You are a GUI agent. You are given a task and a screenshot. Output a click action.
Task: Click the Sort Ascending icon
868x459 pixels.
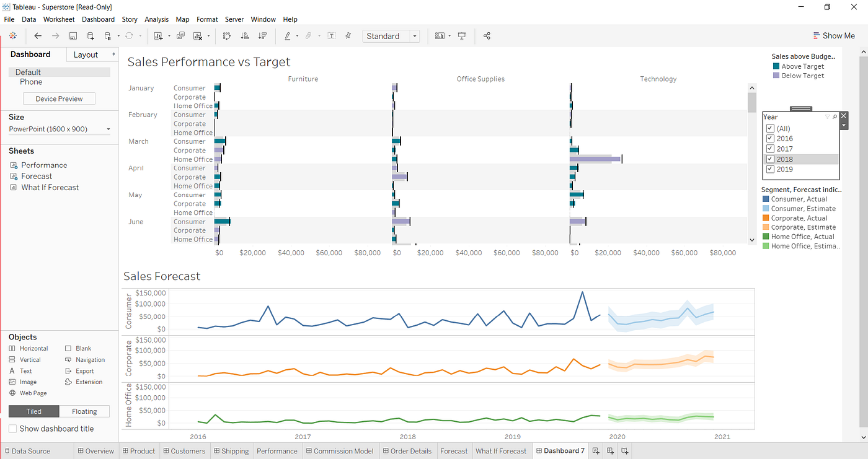coord(244,36)
